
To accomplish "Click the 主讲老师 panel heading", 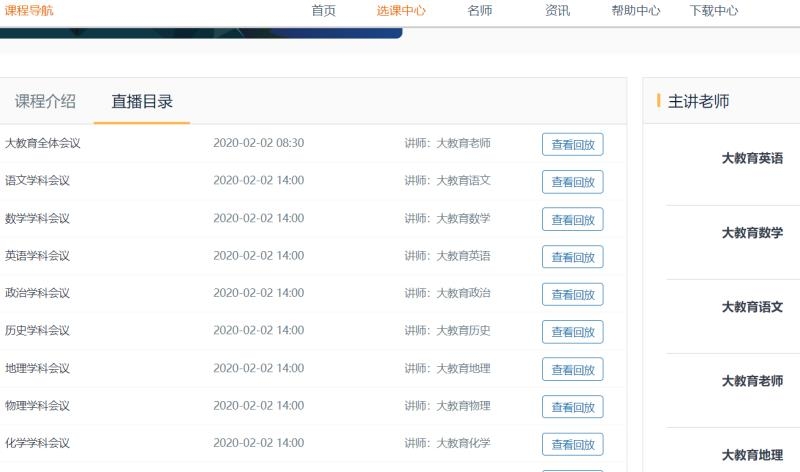I will pos(698,101).
